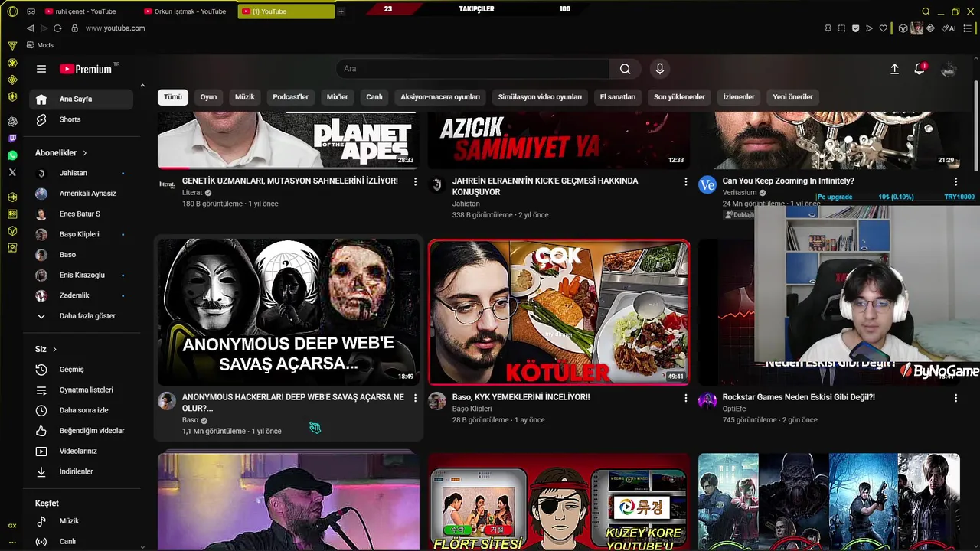Image resolution: width=980 pixels, height=551 pixels.
Task: Select the Podcast'ler filter chip
Action: coord(290,97)
